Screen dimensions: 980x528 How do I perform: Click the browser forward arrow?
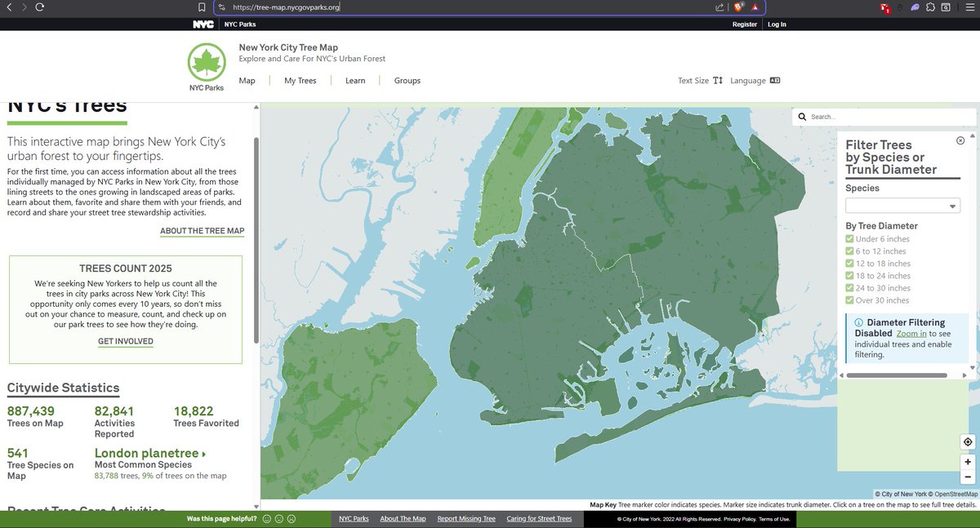24,7
